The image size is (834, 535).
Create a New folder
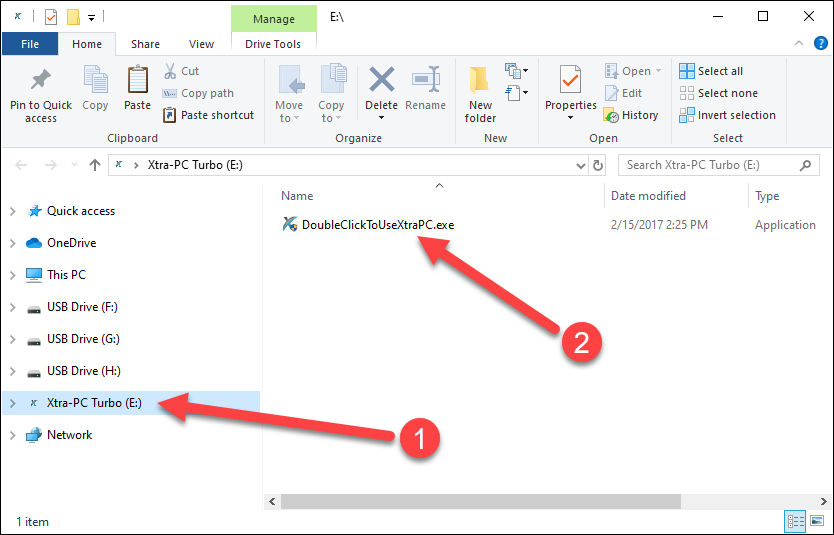[x=480, y=95]
